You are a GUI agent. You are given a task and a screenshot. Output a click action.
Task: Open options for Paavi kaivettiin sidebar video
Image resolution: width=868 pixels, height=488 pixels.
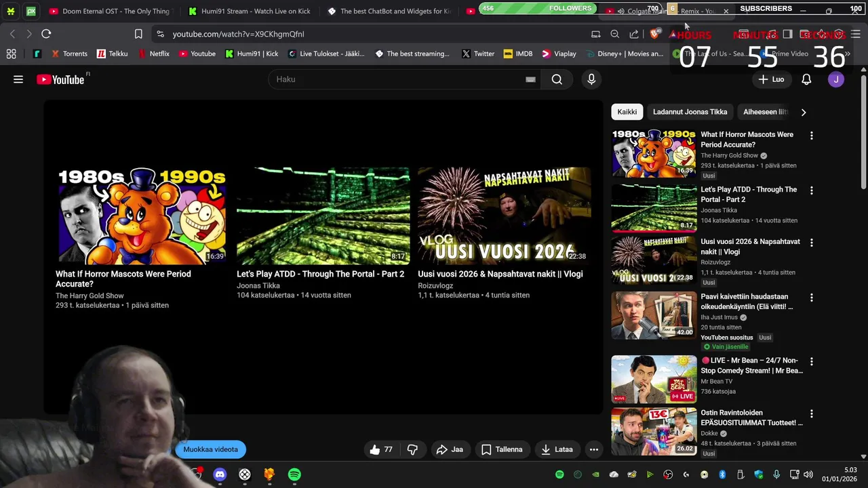point(811,298)
